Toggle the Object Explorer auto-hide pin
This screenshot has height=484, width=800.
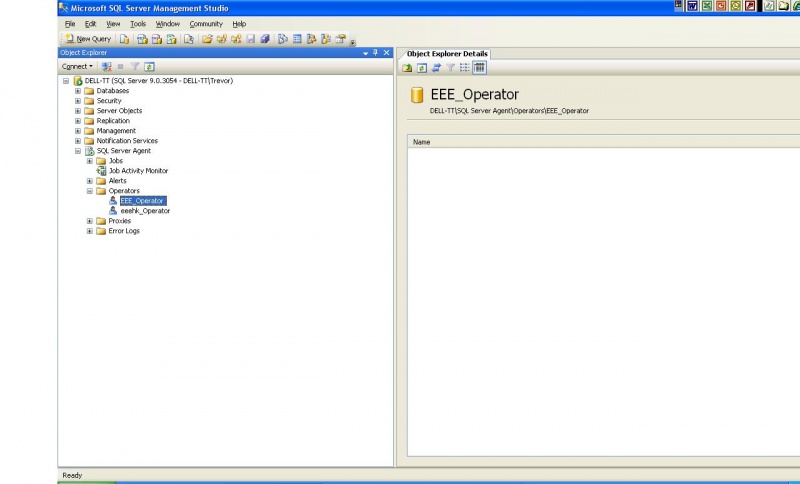(x=376, y=53)
